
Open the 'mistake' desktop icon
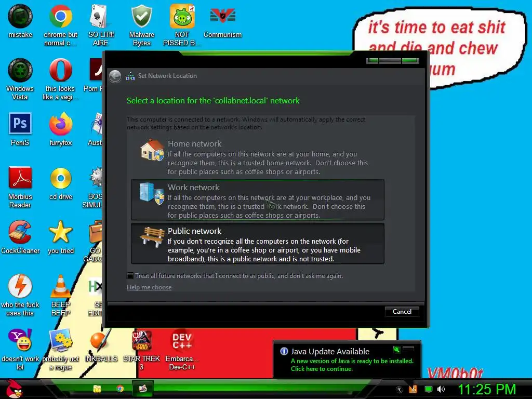20,21
